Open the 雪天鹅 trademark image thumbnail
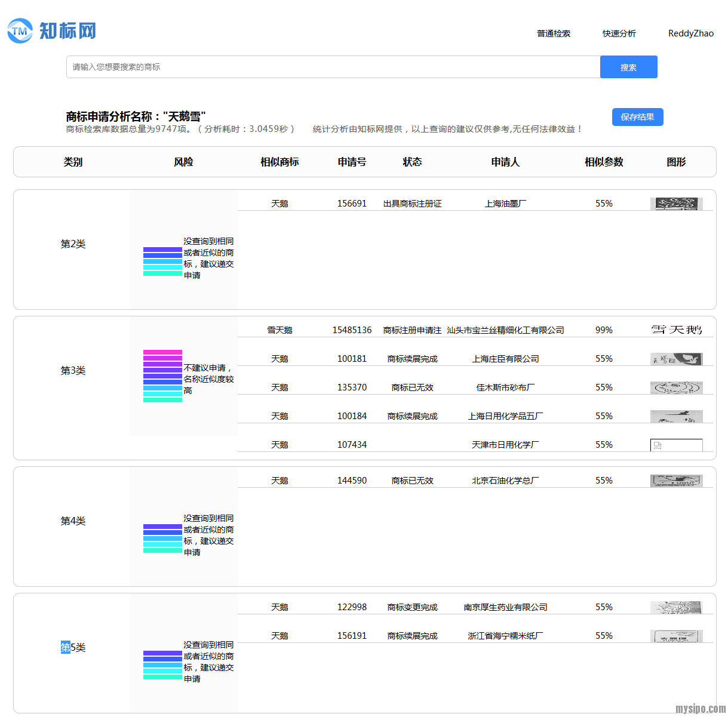The width and height of the screenshot is (728, 717). pyautogui.click(x=676, y=330)
